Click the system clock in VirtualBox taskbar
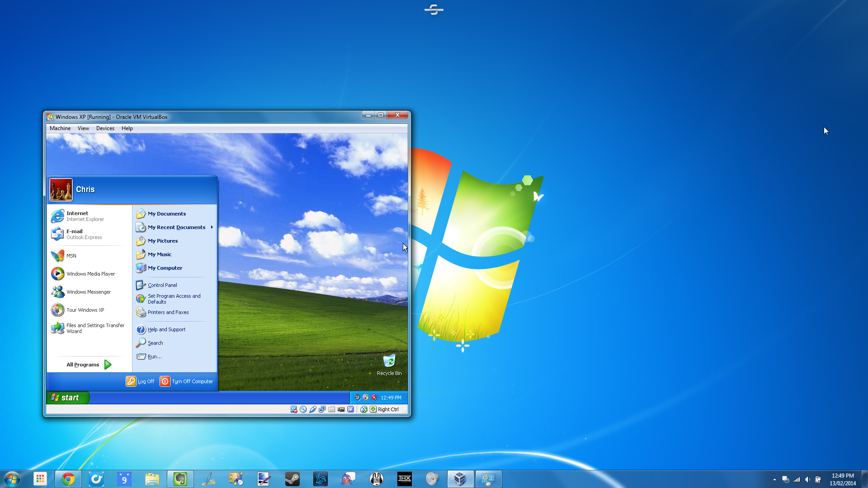Viewport: 868px width, 488px height. pos(391,398)
